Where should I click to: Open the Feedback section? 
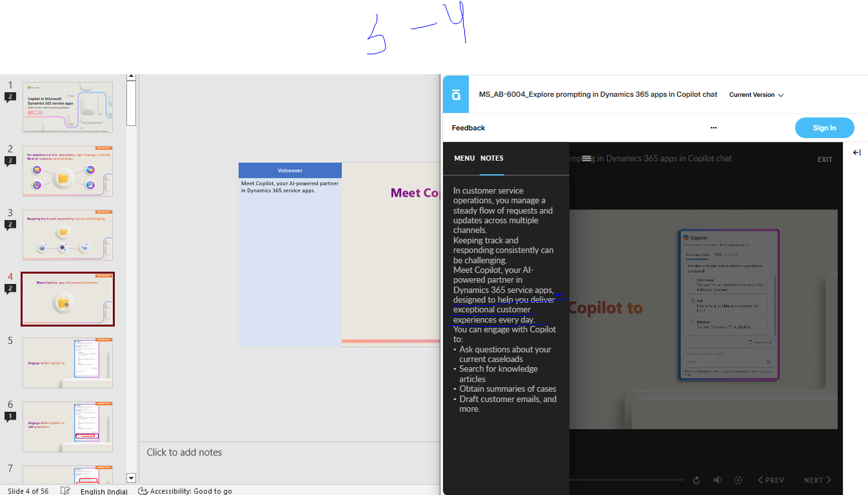click(468, 127)
